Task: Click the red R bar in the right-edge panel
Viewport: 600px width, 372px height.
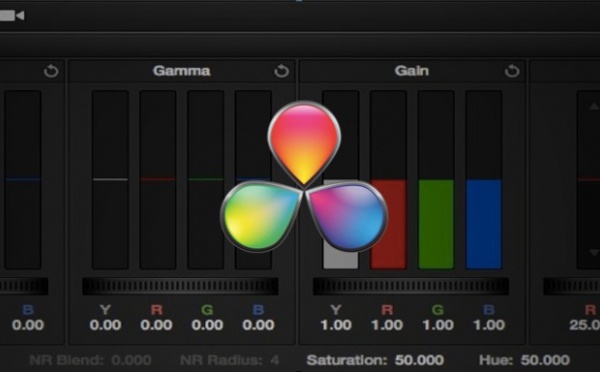Action: pos(588,180)
